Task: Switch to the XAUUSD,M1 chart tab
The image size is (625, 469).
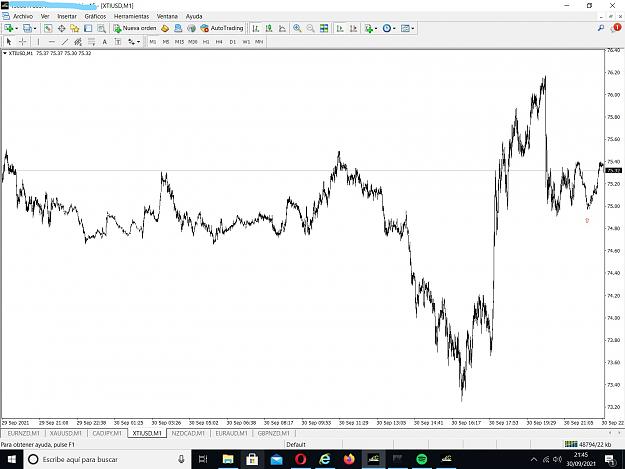Action: 66,433
